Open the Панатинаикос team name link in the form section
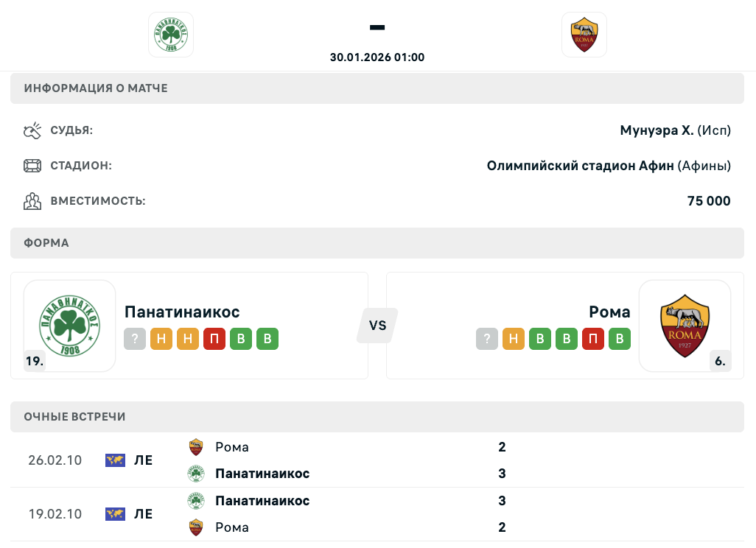Viewport: 756px width, 548px height. tap(182, 312)
